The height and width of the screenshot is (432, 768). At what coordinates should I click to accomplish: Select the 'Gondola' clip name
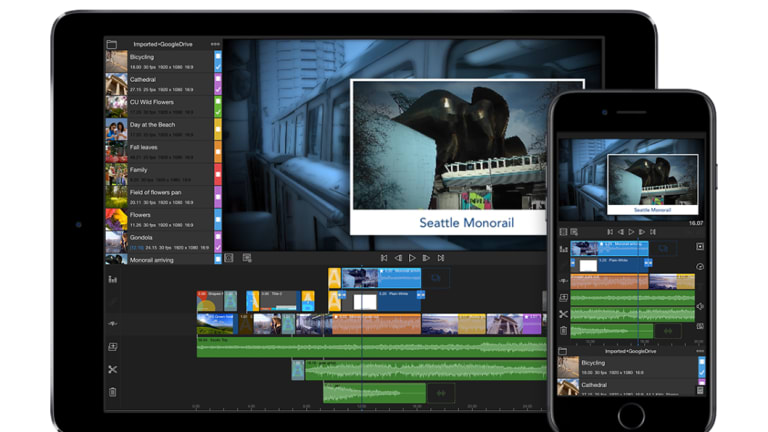click(x=141, y=237)
